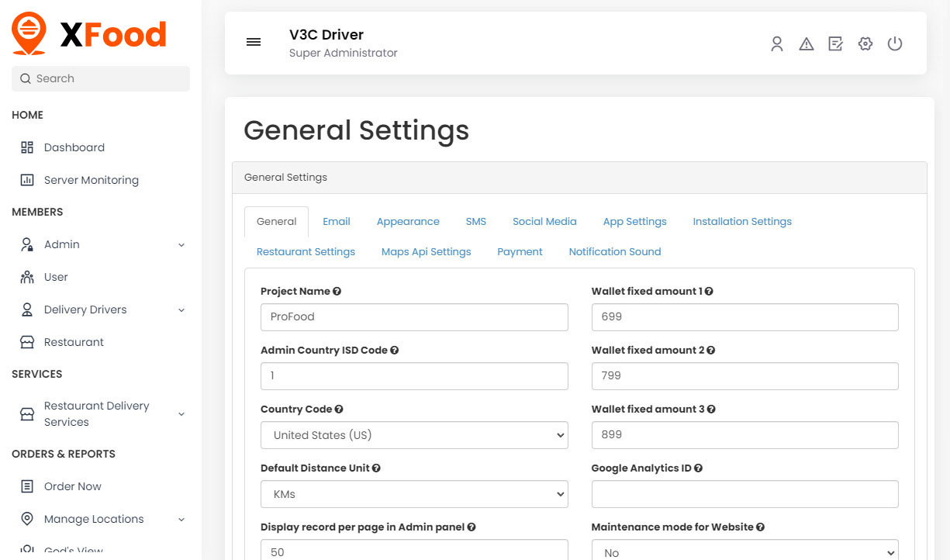Screen dimensions: 950x560
Task: Open the settings gear icon
Action: pyautogui.click(x=865, y=44)
